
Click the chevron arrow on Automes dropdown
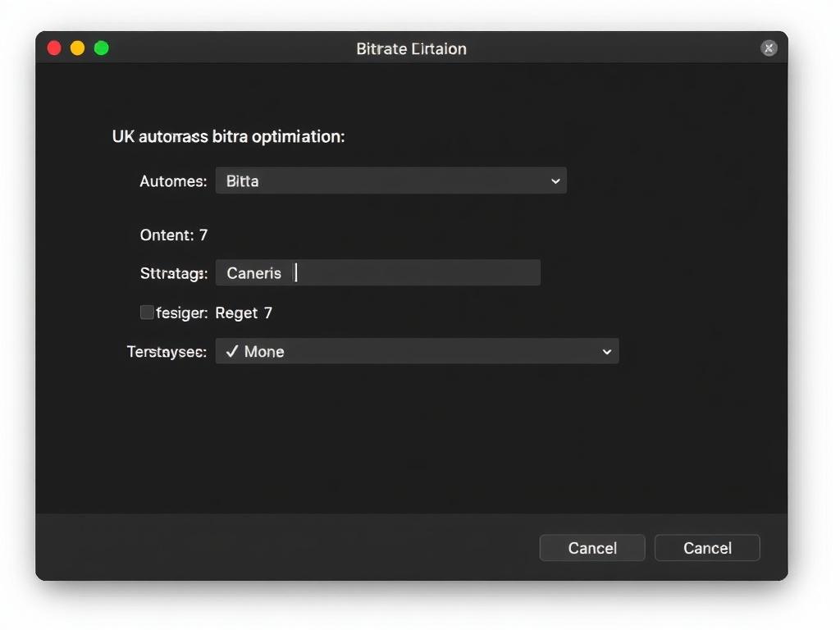pyautogui.click(x=555, y=180)
